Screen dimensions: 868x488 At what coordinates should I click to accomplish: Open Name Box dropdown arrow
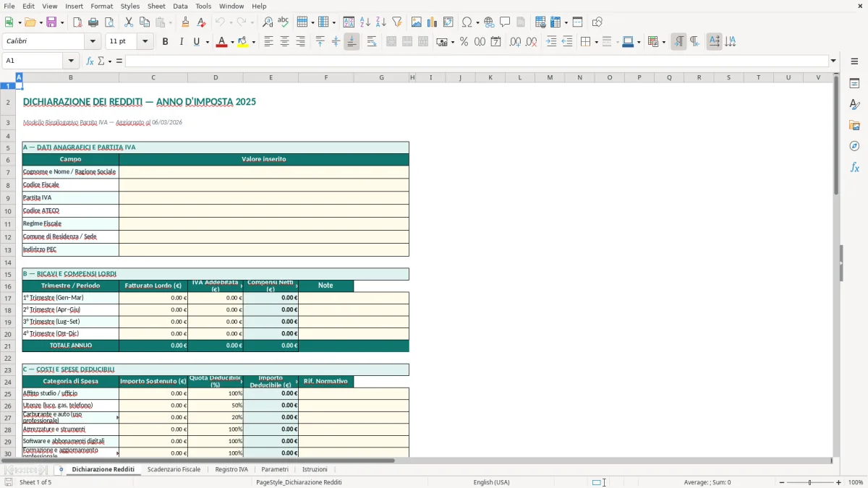(71, 61)
